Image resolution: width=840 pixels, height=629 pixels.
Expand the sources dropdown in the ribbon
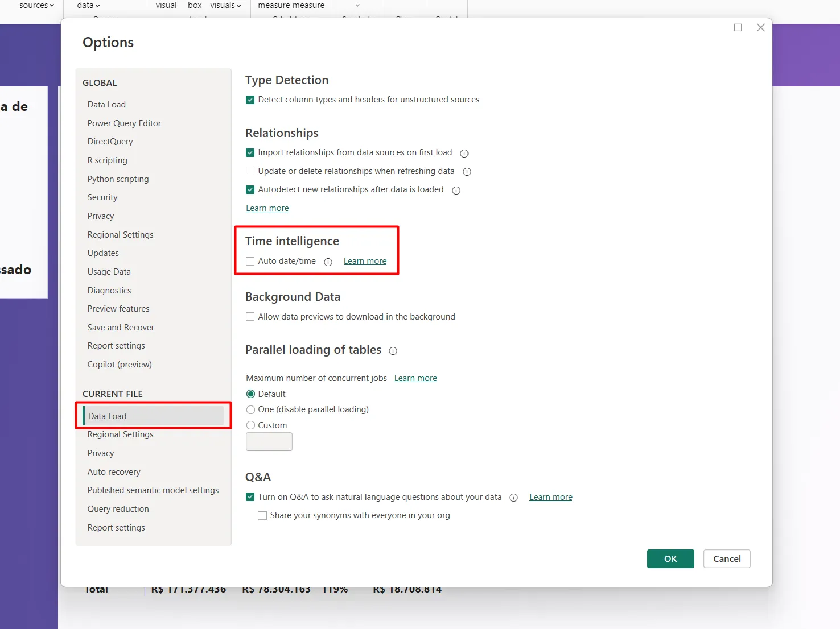36,5
